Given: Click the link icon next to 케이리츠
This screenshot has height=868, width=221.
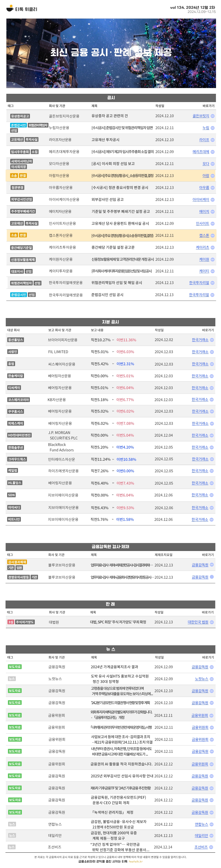Looking at the screenshot, I should (213, 248).
